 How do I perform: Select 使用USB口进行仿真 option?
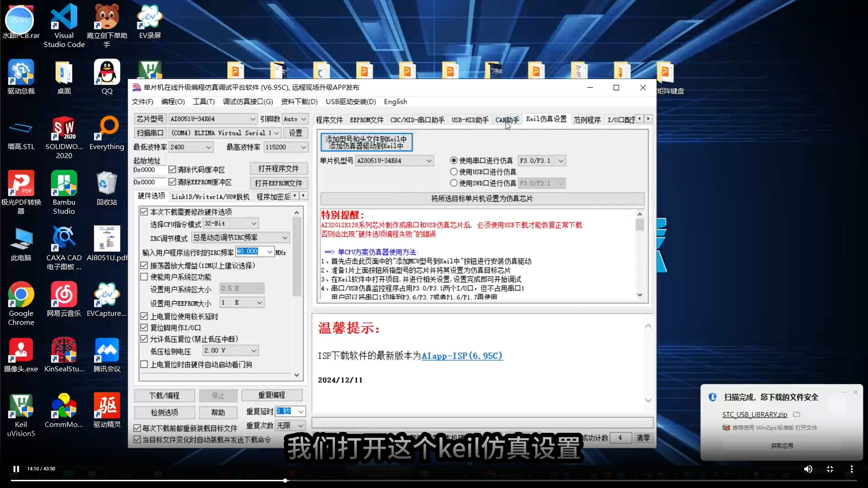click(454, 172)
